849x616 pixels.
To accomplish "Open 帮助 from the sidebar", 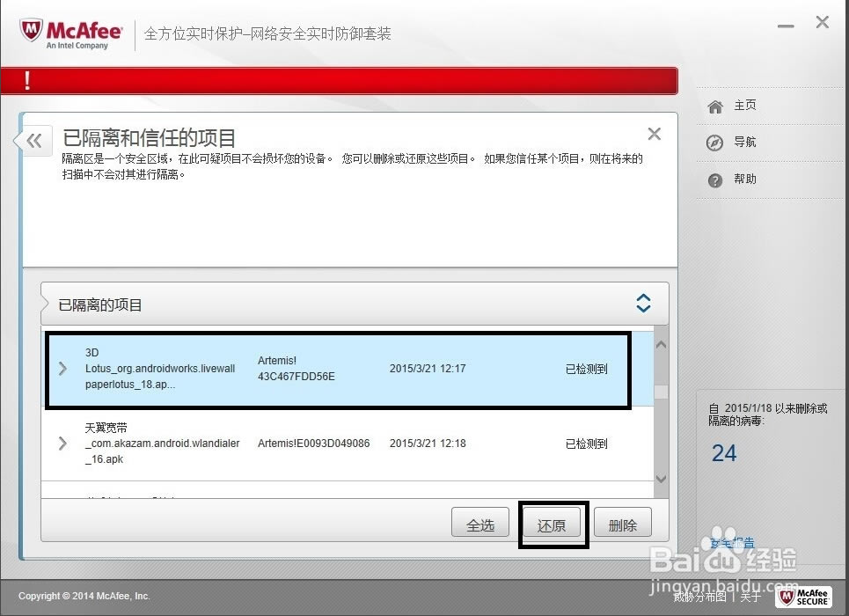I will pyautogui.click(x=745, y=179).
